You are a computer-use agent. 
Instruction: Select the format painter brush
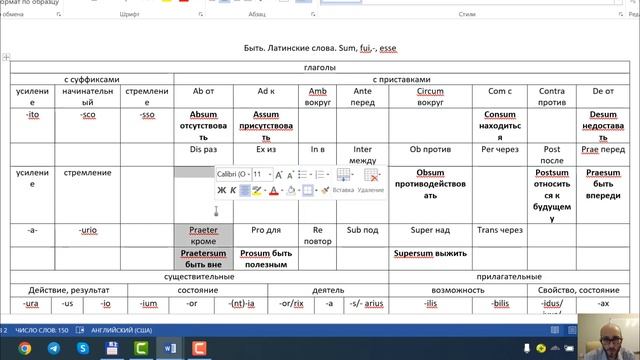coord(325,190)
